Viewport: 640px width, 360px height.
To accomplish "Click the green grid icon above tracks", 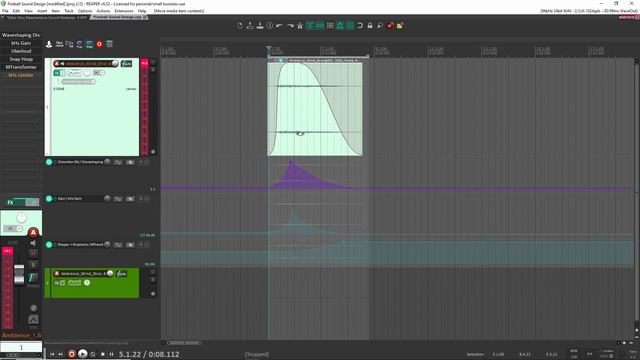I will click(x=109, y=44).
